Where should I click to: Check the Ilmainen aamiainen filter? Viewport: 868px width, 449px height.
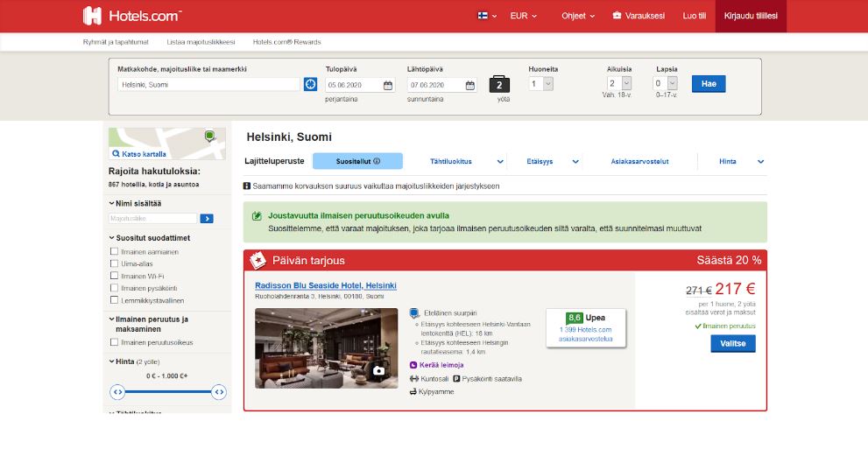coord(114,251)
